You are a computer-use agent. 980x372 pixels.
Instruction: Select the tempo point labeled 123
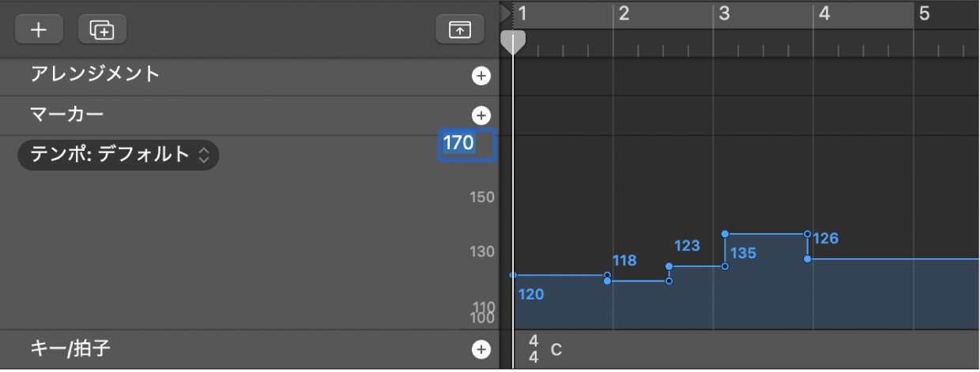pos(669,267)
